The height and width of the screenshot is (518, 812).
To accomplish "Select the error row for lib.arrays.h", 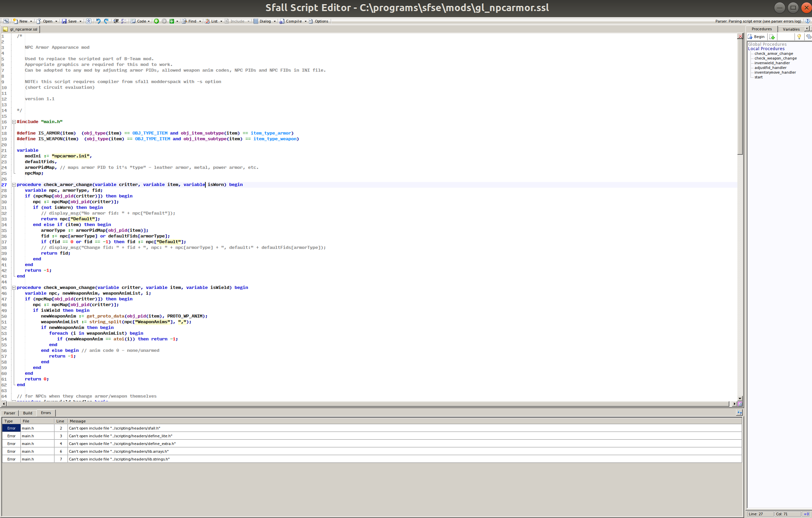I will tap(372, 451).
